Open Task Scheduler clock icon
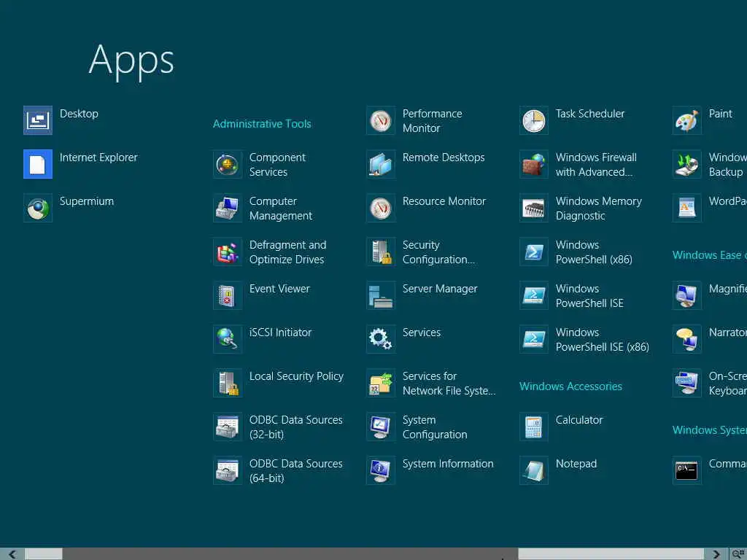The width and height of the screenshot is (747, 560). click(533, 120)
